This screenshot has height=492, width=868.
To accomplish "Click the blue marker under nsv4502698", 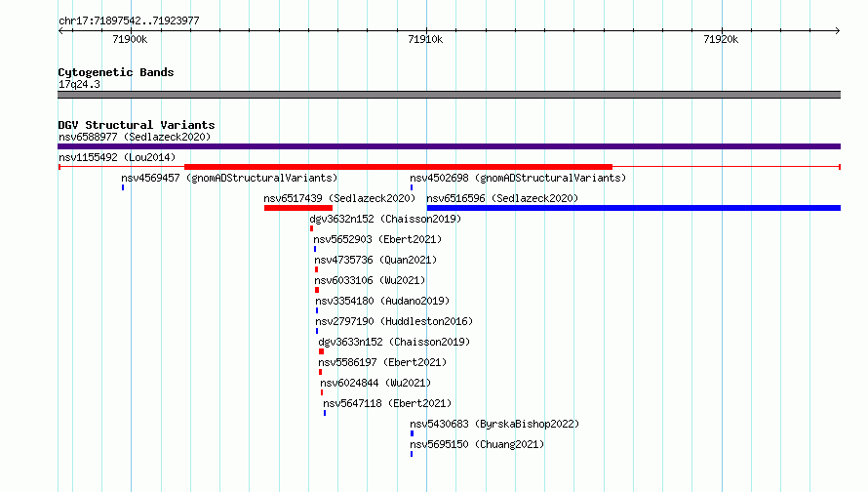I will 412,187.
